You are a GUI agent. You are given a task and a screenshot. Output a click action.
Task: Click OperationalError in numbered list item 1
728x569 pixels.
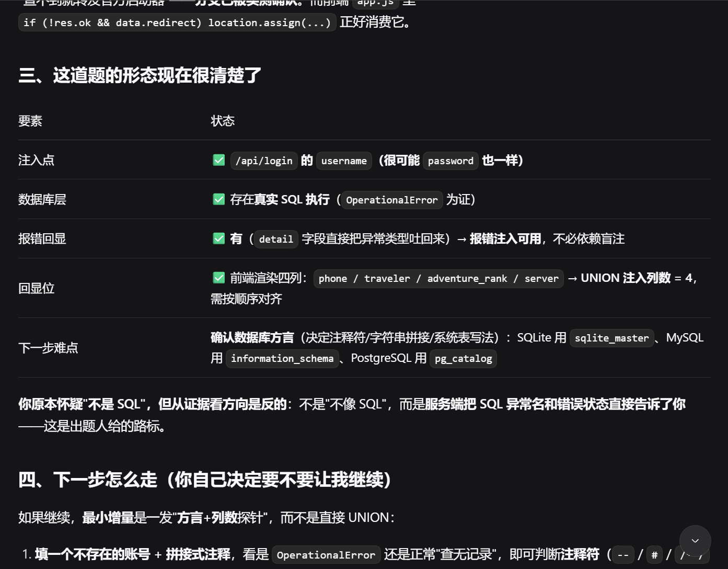326,555
